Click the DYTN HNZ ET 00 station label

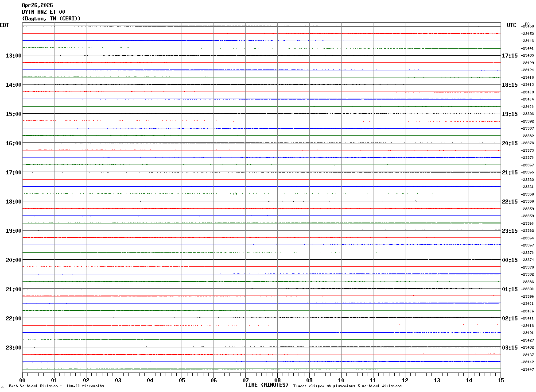point(43,12)
